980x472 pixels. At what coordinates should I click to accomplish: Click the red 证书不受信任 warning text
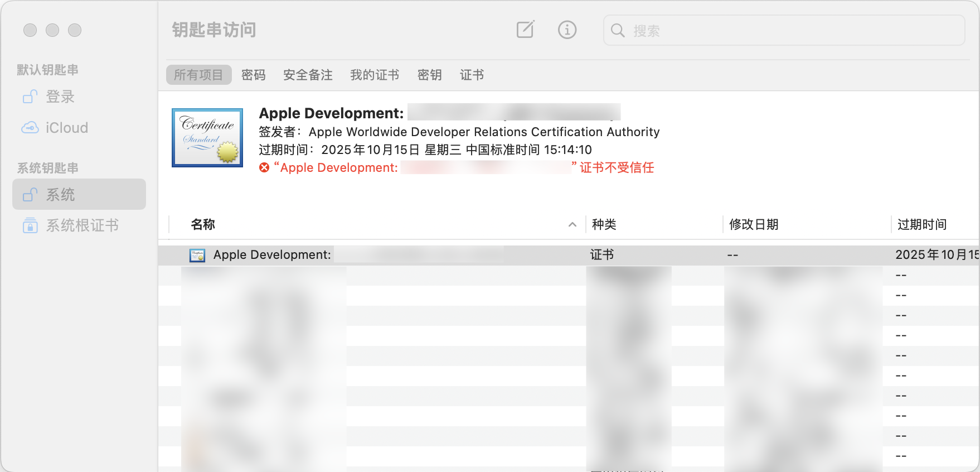[617, 167]
